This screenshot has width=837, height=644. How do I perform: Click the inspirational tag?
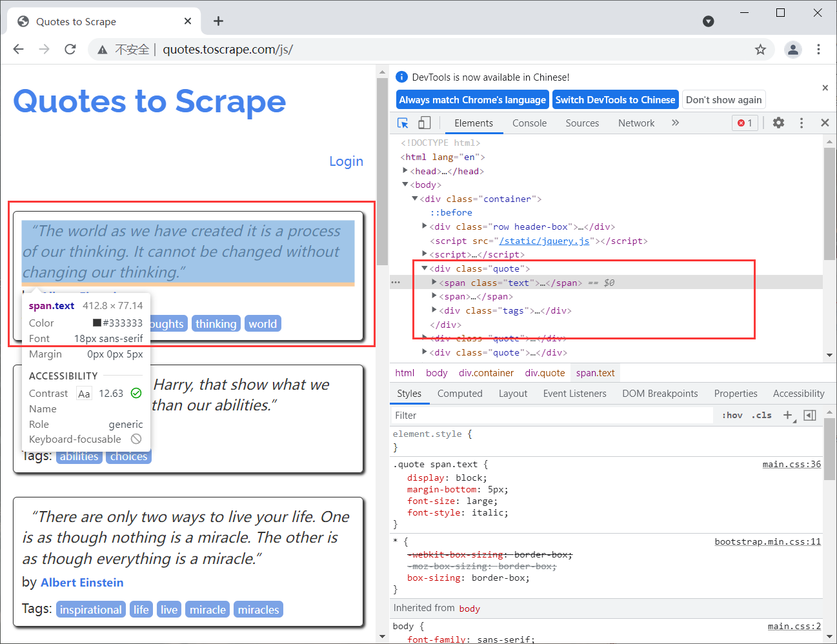(x=90, y=610)
